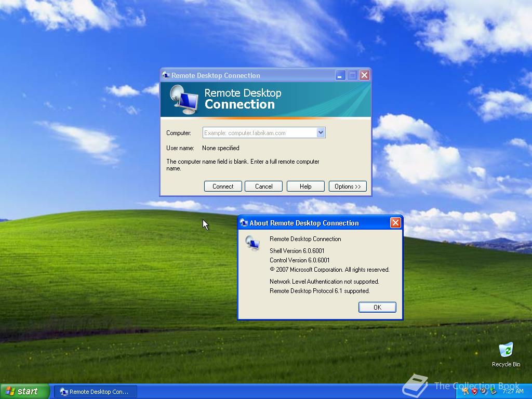Cancel the Remote Desktop Connection dialog

point(263,187)
